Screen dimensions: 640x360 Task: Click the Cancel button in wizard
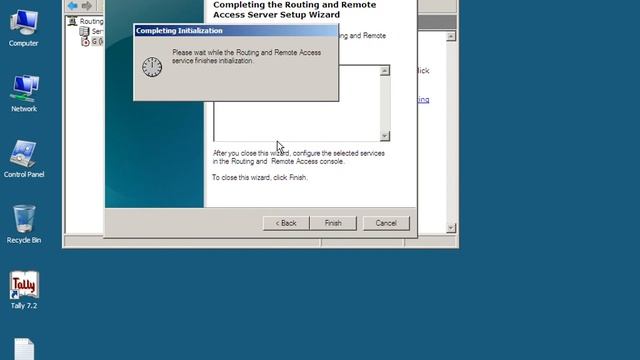tap(386, 223)
